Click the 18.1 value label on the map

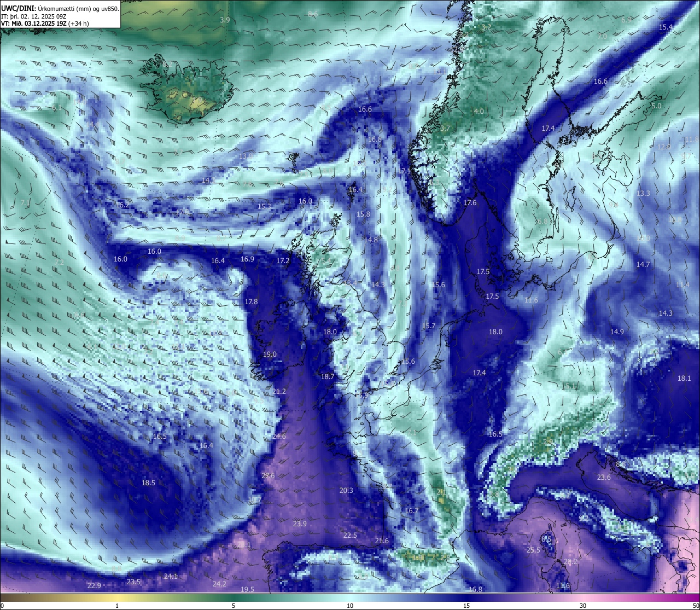[x=684, y=379]
